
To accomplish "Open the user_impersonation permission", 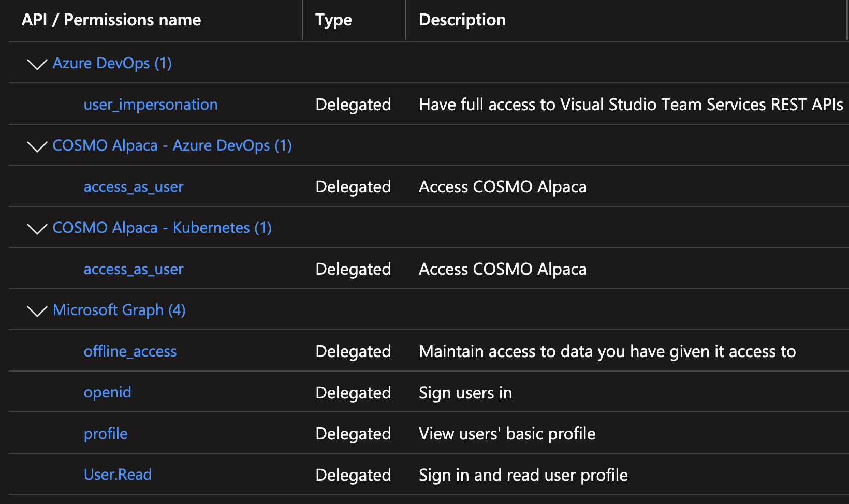I will (x=151, y=104).
